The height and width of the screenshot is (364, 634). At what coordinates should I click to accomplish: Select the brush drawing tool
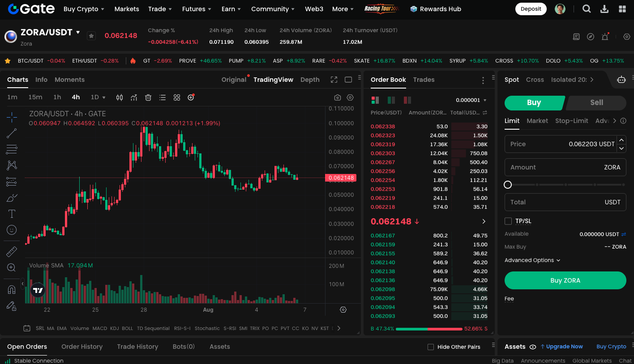pos(12,198)
